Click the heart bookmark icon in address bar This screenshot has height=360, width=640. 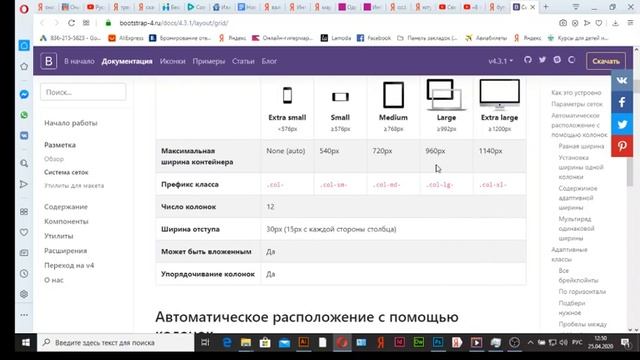click(599, 23)
